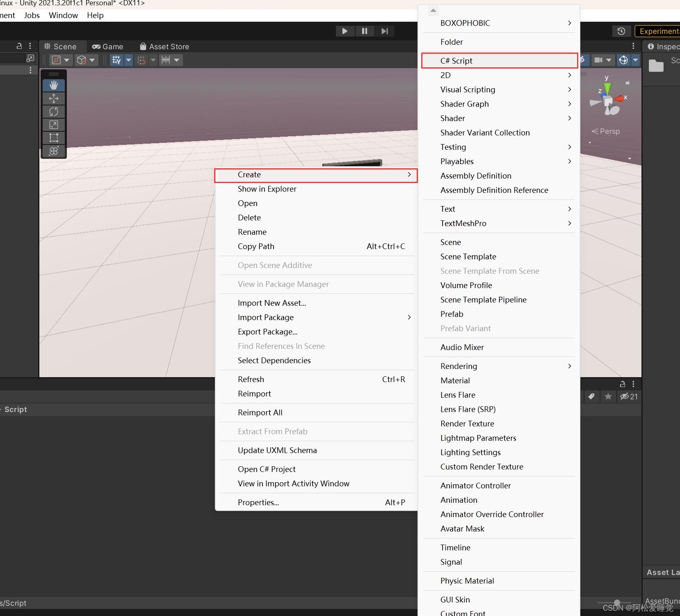Screen dimensions: 680x616
Task: Open the left panel three-dot menu
Action: 30,46
